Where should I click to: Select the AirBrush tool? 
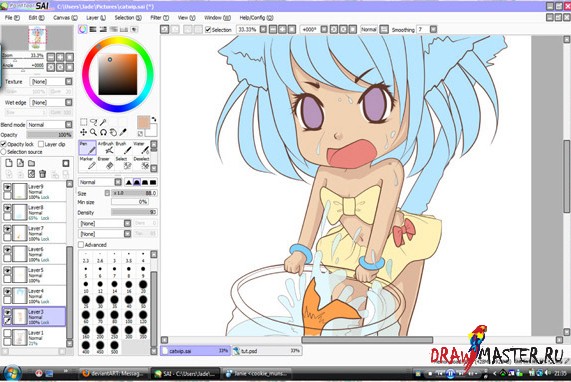pos(106,148)
